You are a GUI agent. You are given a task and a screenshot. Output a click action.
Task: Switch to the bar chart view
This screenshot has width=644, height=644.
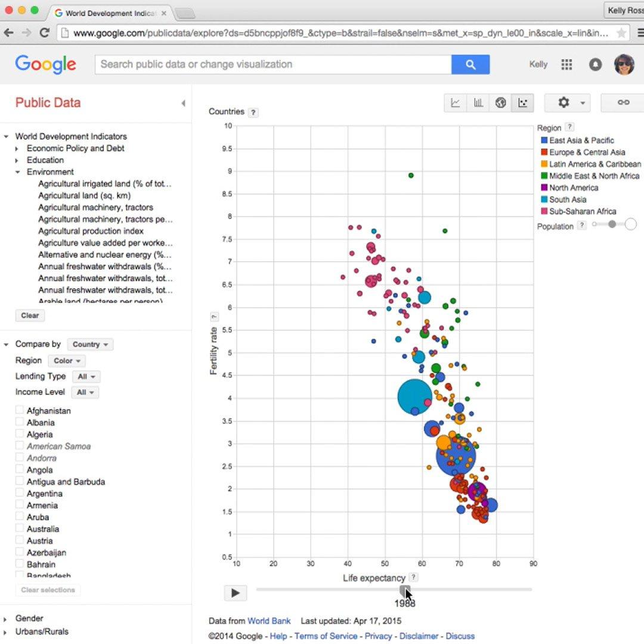(478, 103)
